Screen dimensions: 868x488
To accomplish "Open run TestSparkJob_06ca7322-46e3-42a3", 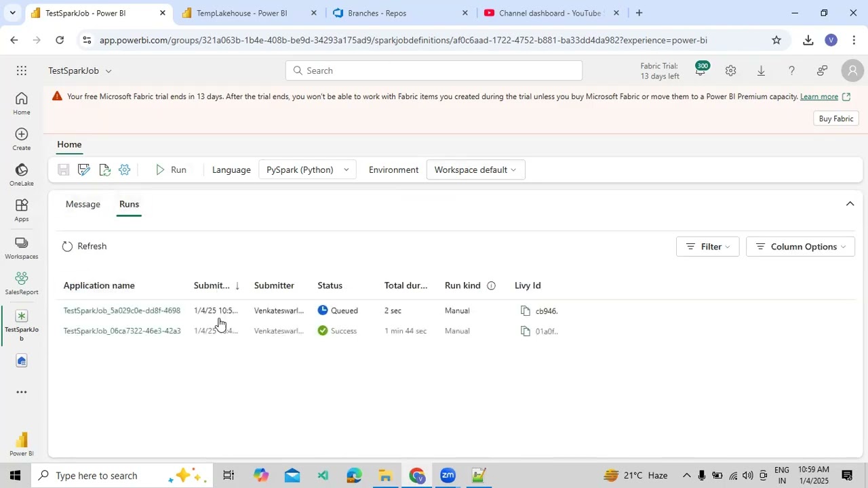I will point(122,331).
